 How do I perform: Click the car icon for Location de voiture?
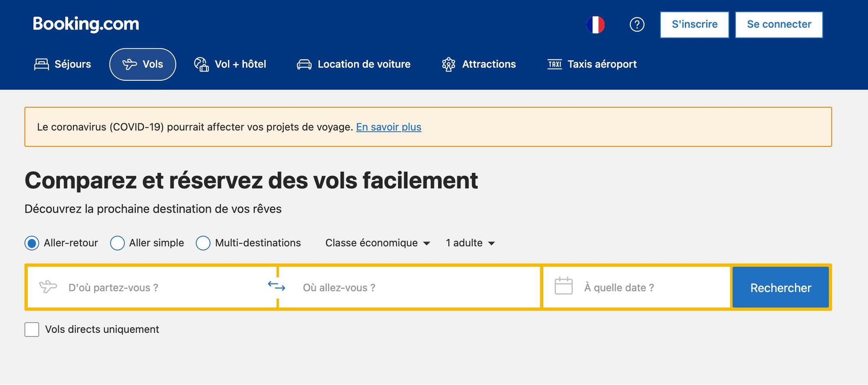304,65
